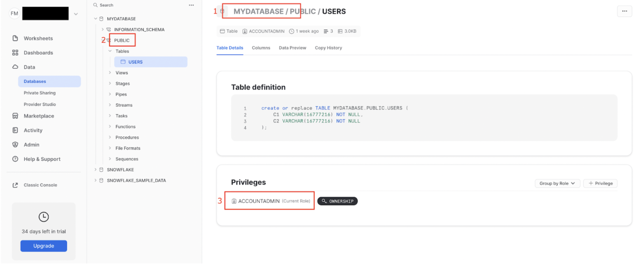
Task: Open the account switcher dropdown arrow
Action: pos(76,14)
